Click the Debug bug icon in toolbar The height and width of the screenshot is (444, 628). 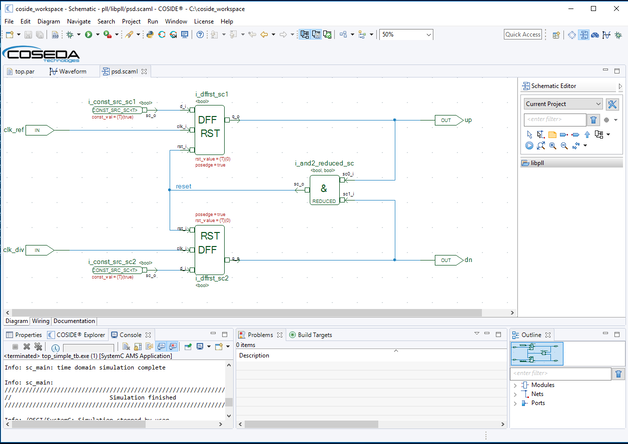point(70,35)
